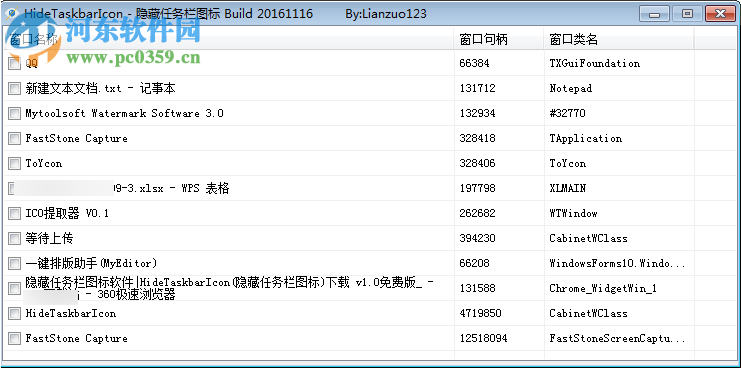
Task: Select the handle value 66384
Action: pyautogui.click(x=474, y=63)
